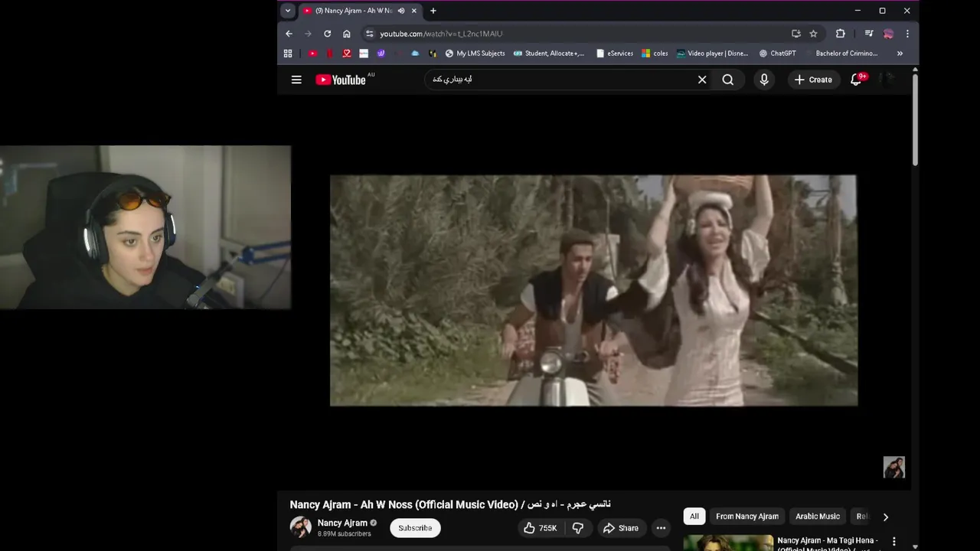Bookmark this page with the star

pos(813,34)
